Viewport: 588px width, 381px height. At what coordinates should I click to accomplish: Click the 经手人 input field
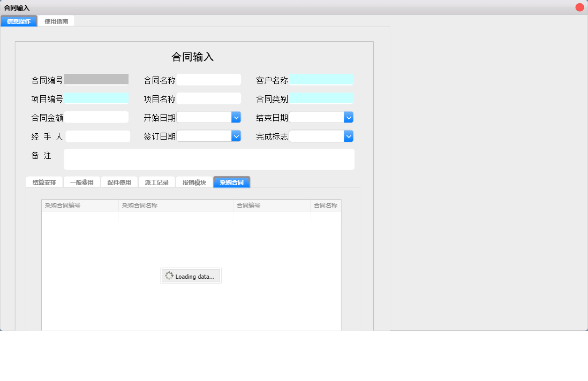(x=97, y=136)
